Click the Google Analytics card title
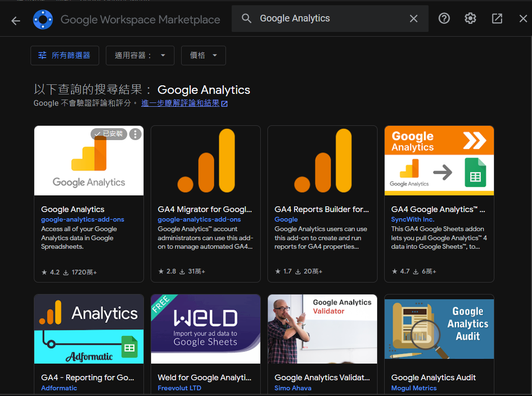Viewport: 532px width, 396px height. [x=72, y=209]
